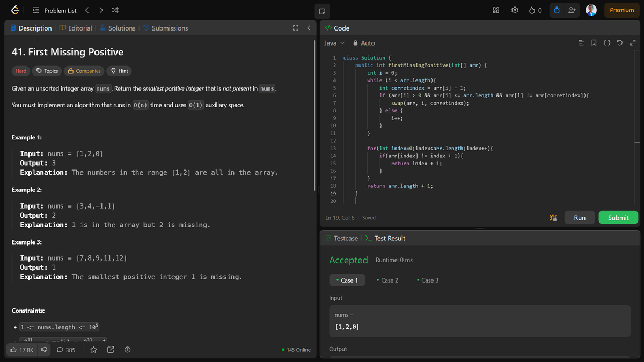
Task: Click the 'Saved' status indicator
Action: (x=369, y=218)
